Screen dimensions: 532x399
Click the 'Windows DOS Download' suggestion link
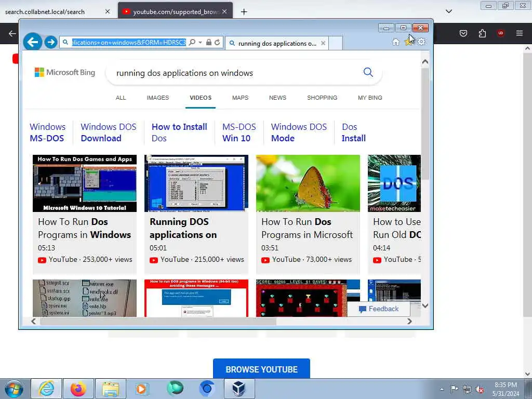pos(108,132)
